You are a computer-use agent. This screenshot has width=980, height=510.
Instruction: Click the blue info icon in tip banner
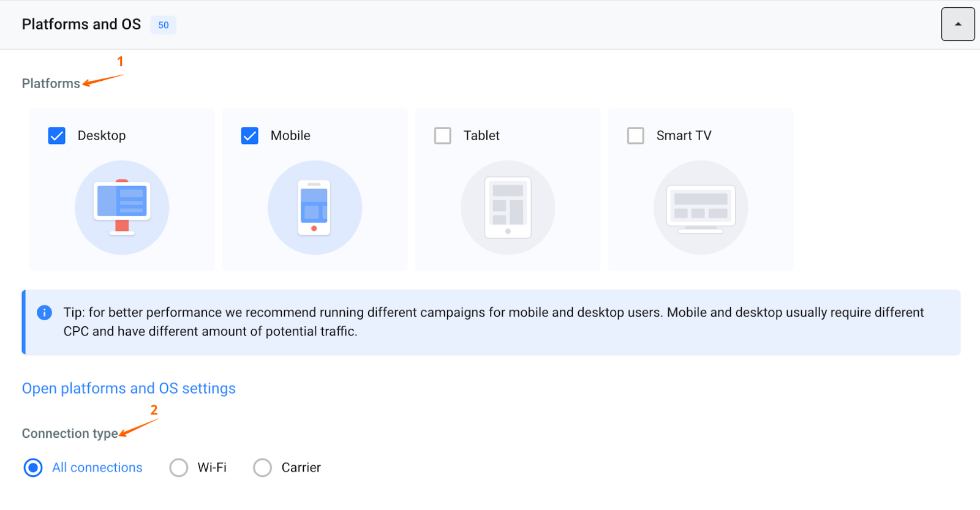coord(45,312)
